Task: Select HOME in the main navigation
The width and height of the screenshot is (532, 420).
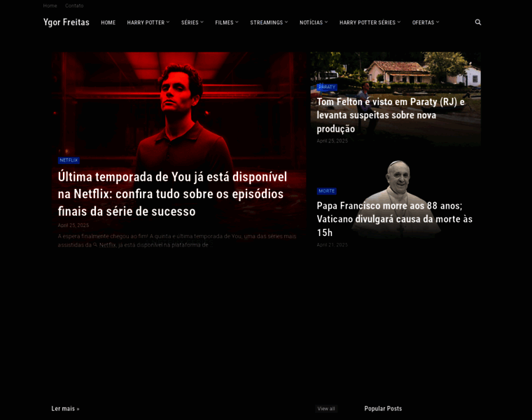Action: (x=108, y=22)
